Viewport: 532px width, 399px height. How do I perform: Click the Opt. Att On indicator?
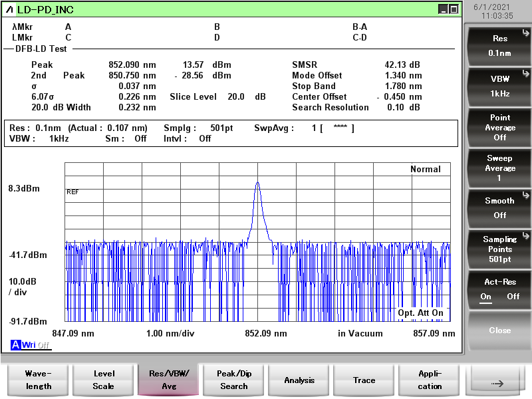click(x=420, y=313)
